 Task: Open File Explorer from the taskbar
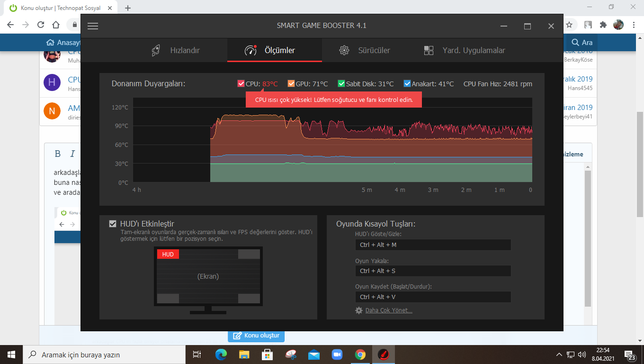tap(244, 355)
